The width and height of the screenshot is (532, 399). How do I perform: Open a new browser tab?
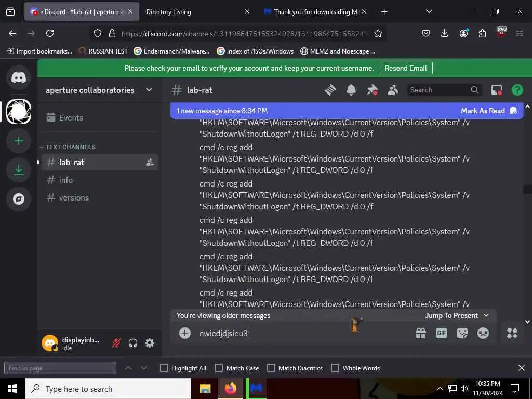tap(384, 12)
